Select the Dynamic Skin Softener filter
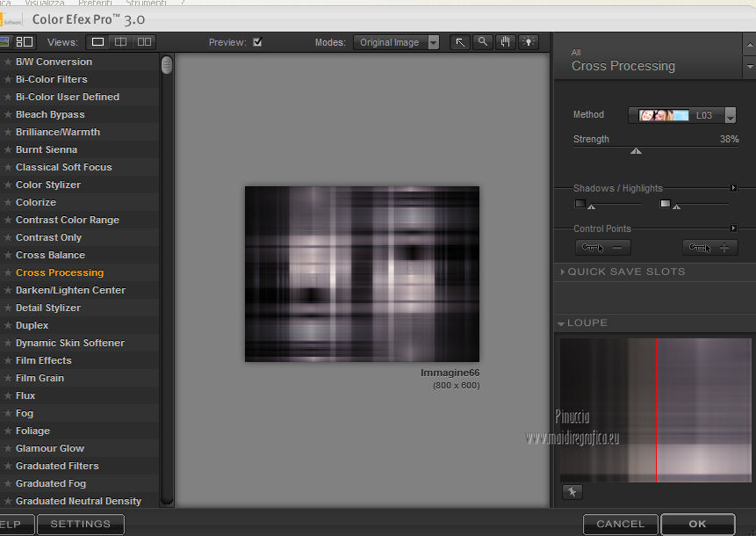This screenshot has width=756, height=536. pos(70,343)
